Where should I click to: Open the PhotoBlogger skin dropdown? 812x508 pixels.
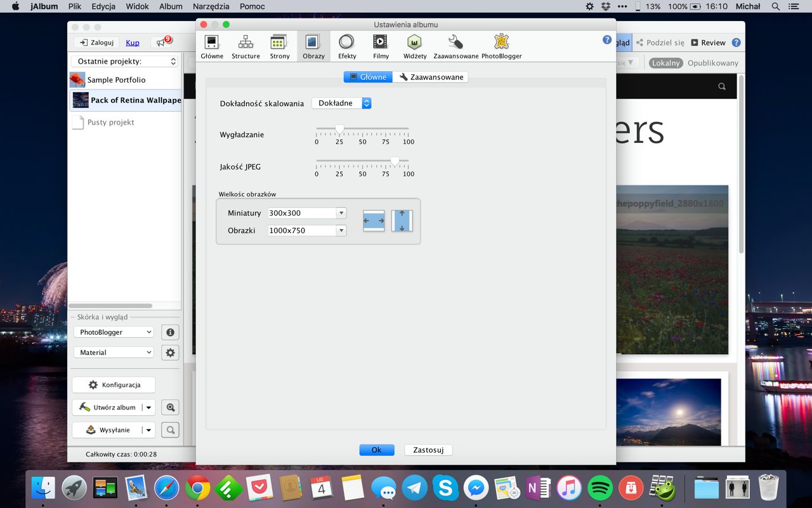point(114,332)
